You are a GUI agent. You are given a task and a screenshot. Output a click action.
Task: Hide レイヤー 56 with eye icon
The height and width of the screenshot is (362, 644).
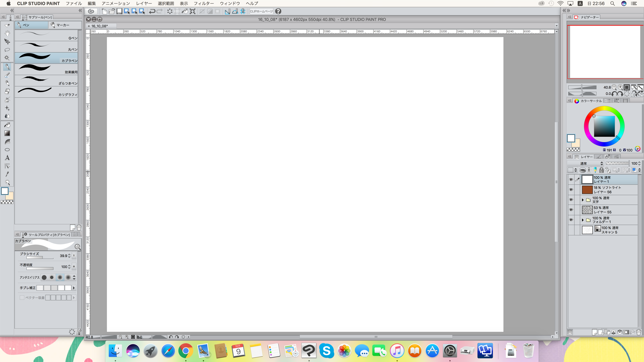[571, 190]
